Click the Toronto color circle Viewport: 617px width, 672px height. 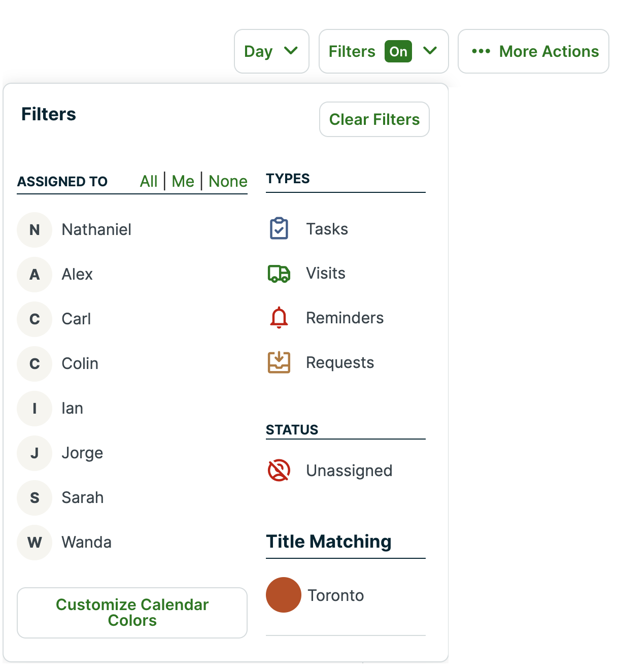284,595
